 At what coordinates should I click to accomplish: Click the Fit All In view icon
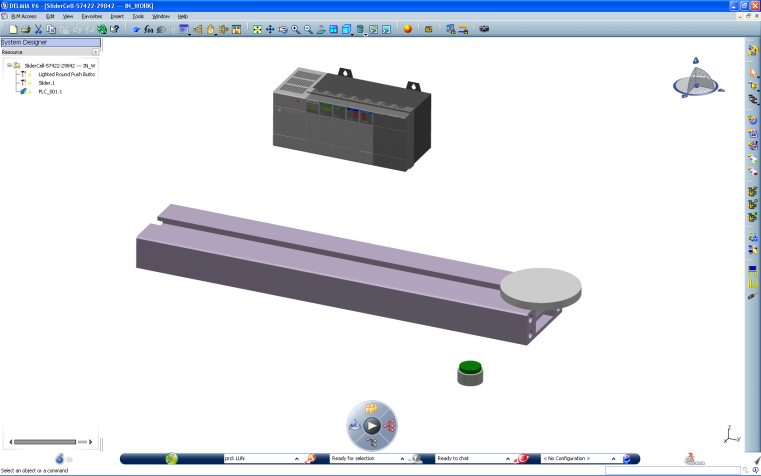pyautogui.click(x=258, y=30)
